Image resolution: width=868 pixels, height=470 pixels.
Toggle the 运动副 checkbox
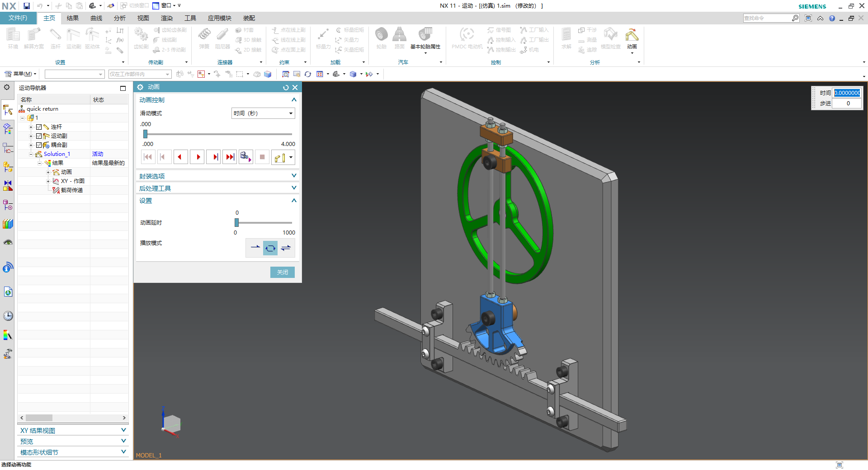click(39, 136)
